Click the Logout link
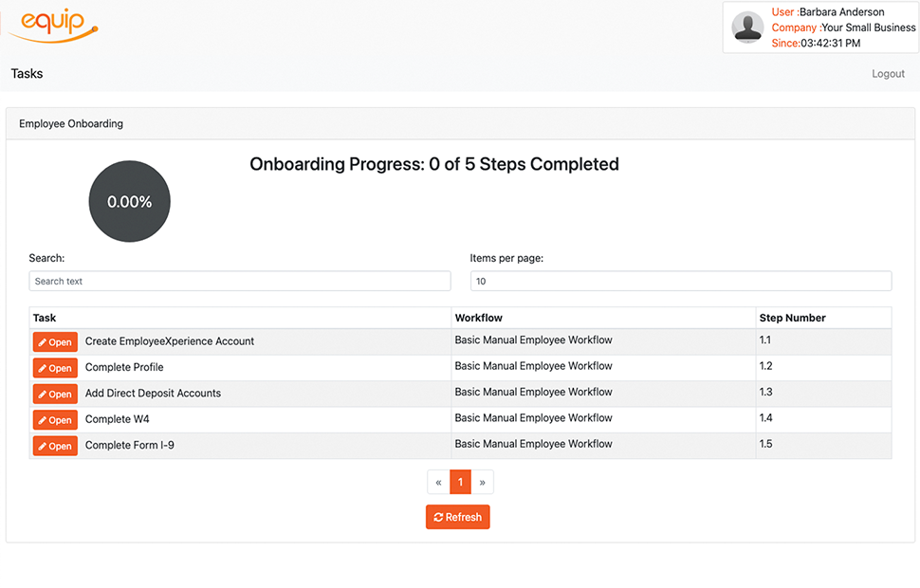The width and height of the screenshot is (920, 588). pos(888,73)
